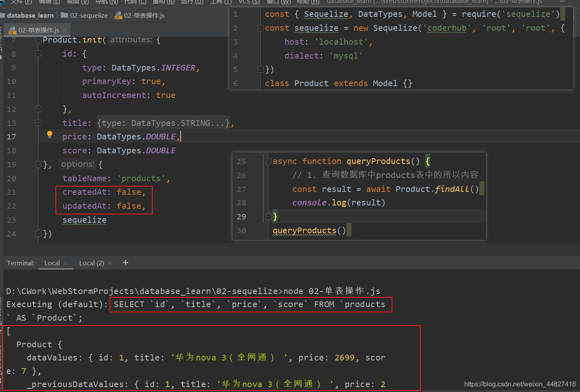
Task: Click the 02-sequelize folder icon in breadcrumb
Action: (x=64, y=15)
